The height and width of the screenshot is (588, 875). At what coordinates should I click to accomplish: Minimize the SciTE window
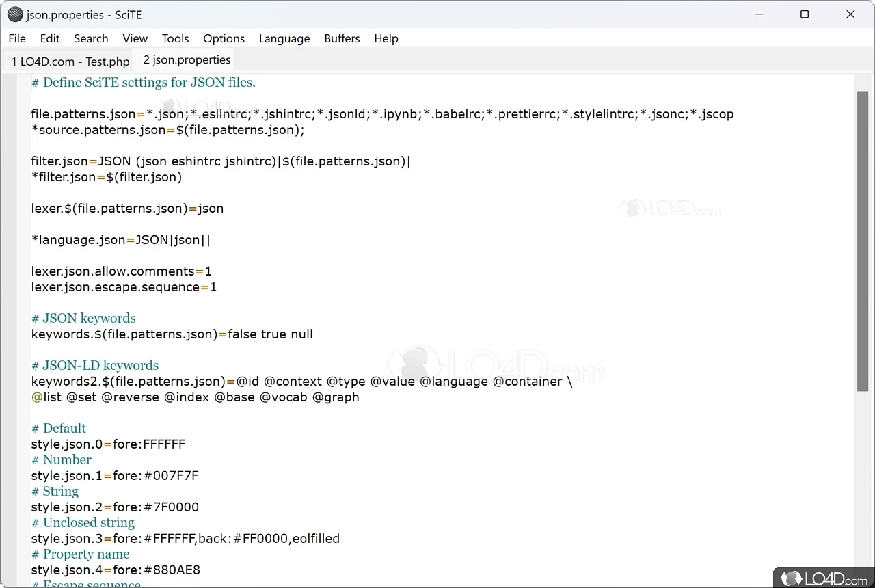759,14
